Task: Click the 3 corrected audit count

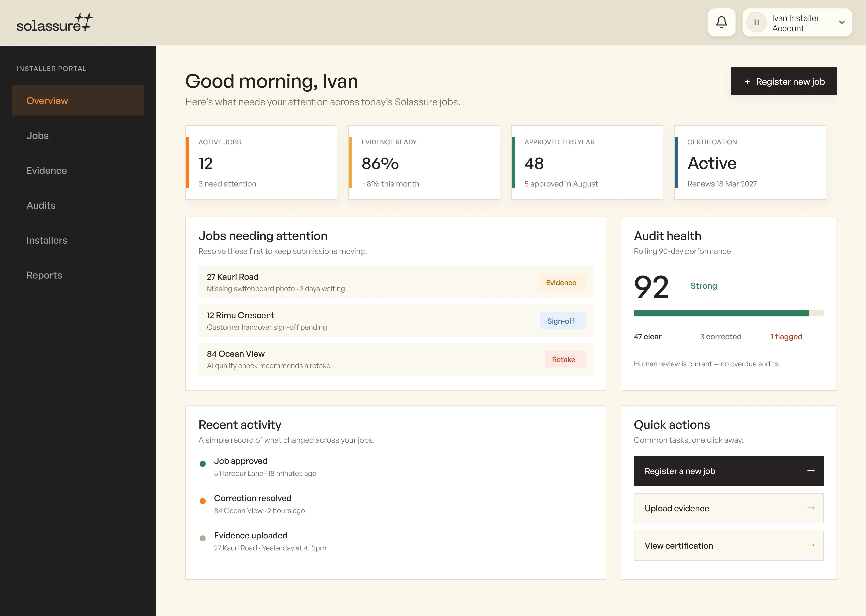Action: coord(720,336)
